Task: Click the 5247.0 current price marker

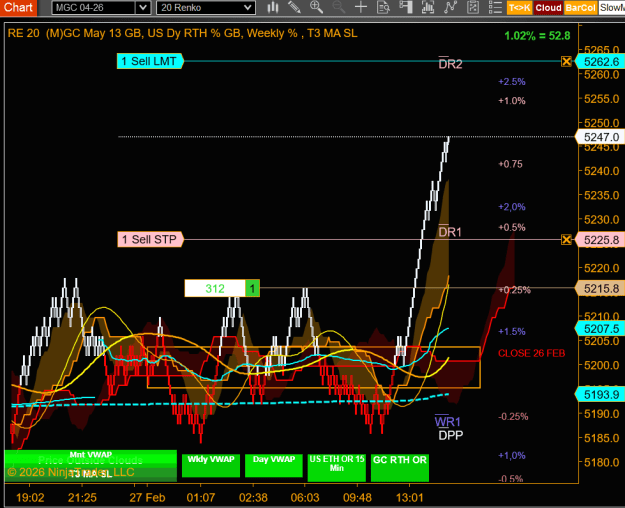Action: [601, 137]
